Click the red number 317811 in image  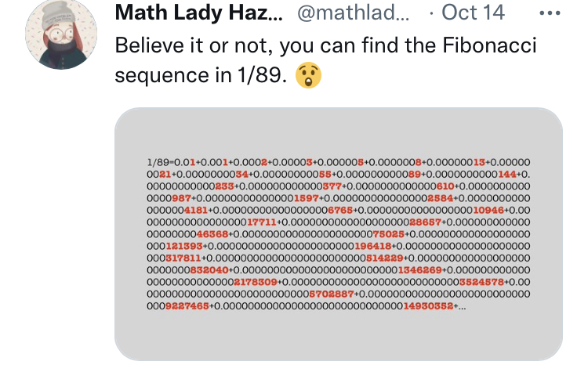[x=183, y=258]
